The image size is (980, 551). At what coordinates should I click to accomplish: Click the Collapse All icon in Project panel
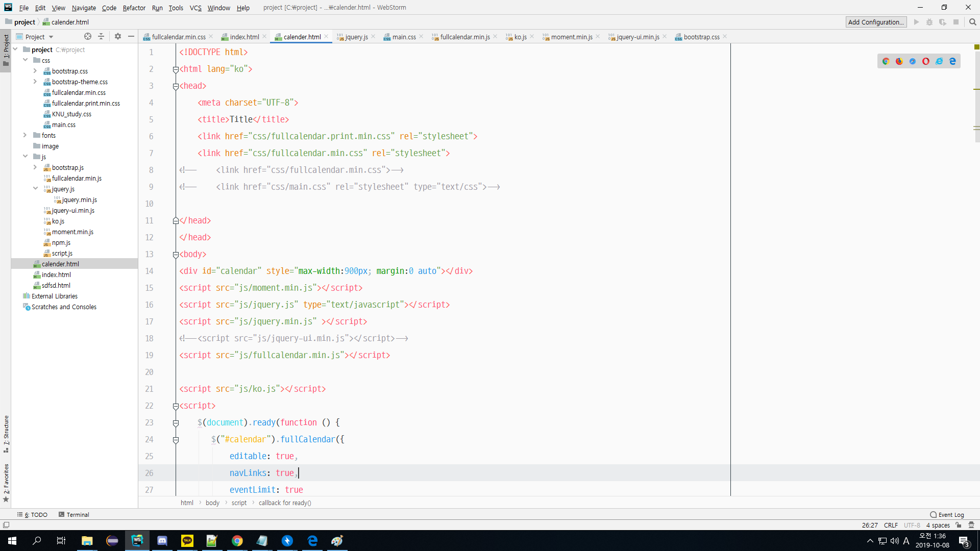click(x=101, y=36)
